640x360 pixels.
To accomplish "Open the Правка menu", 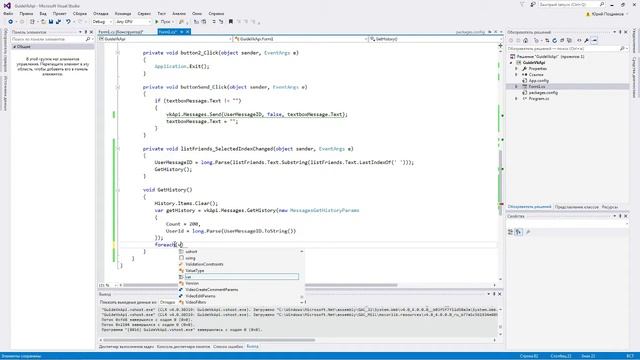I will coord(26,13).
